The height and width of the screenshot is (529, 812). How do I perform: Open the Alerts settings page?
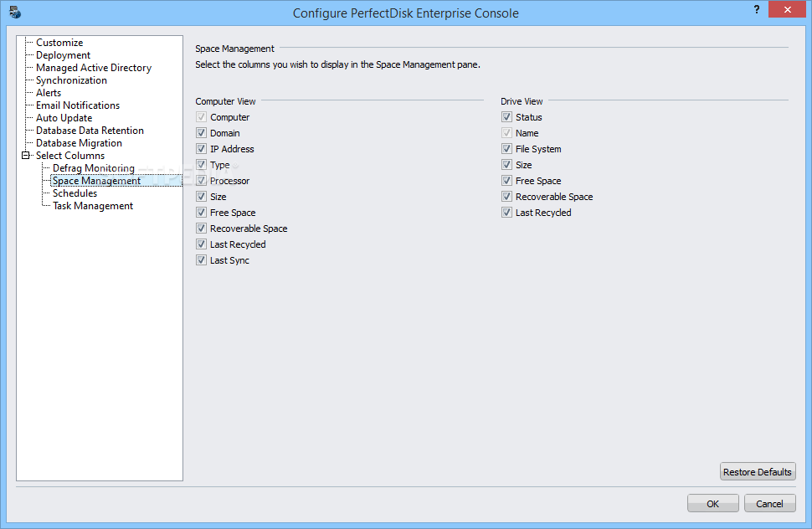49,93
